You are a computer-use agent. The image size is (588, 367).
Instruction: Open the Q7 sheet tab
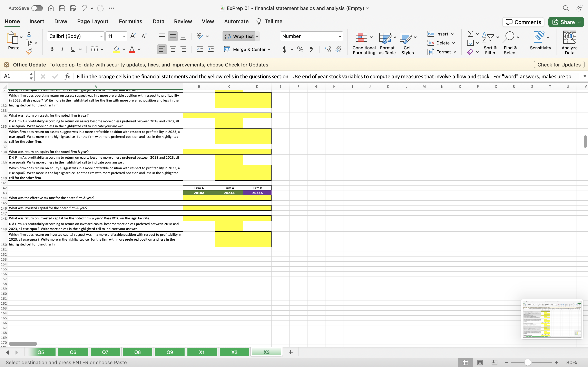pyautogui.click(x=105, y=352)
